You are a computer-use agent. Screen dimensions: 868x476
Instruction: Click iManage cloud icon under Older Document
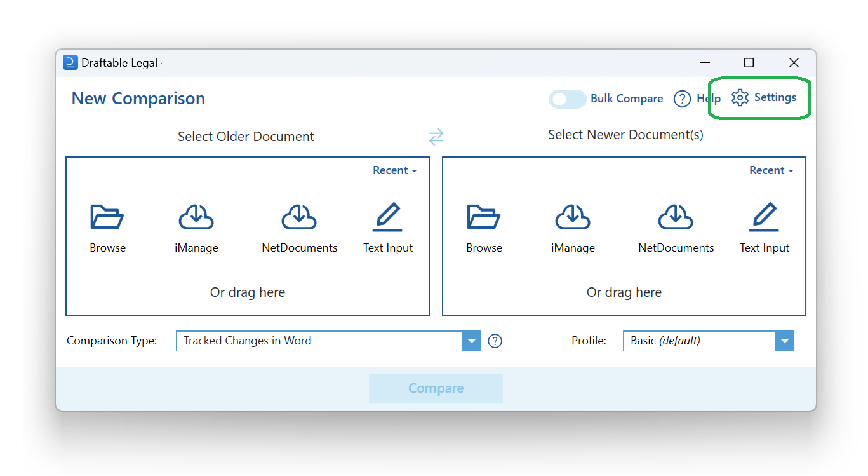[x=196, y=217]
